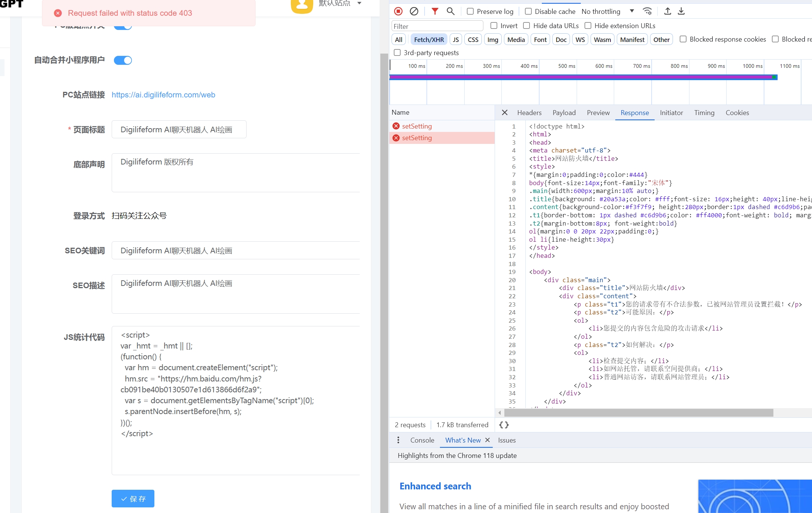Click the 保存 save button
812x513 pixels.
[x=133, y=498]
